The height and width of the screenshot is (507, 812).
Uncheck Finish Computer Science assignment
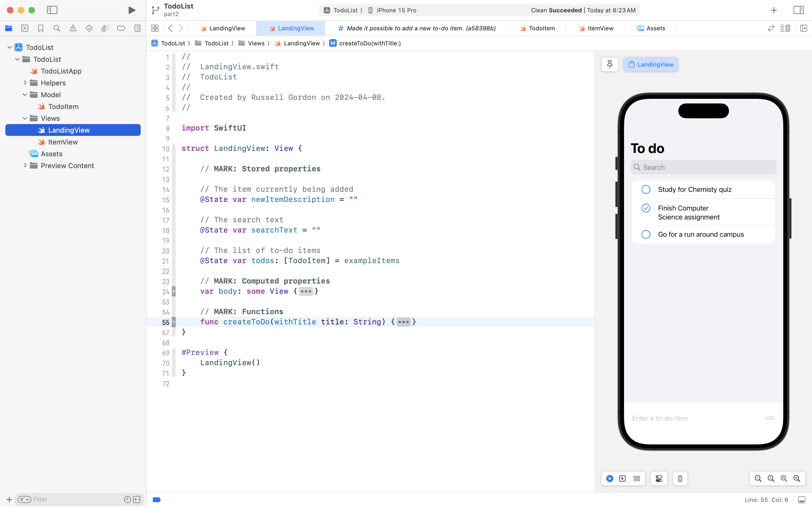(x=646, y=208)
